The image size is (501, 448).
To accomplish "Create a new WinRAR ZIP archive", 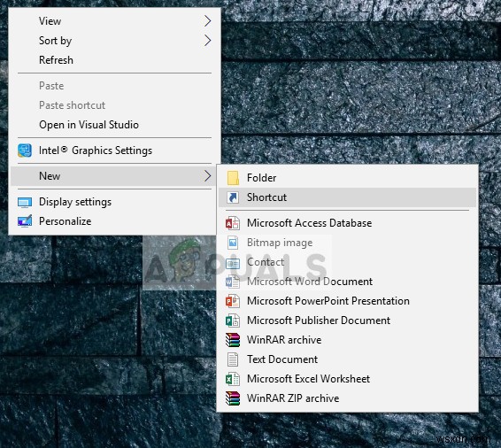I will pos(348,398).
